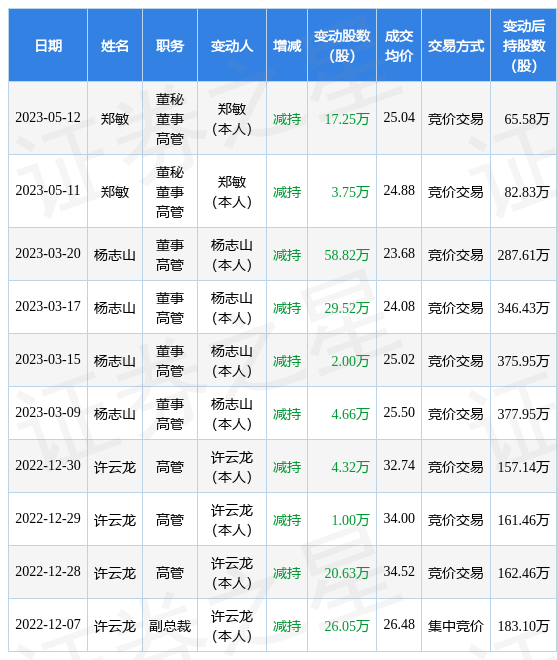Click the 日期 column header
The height and width of the screenshot is (660, 557).
(x=48, y=45)
